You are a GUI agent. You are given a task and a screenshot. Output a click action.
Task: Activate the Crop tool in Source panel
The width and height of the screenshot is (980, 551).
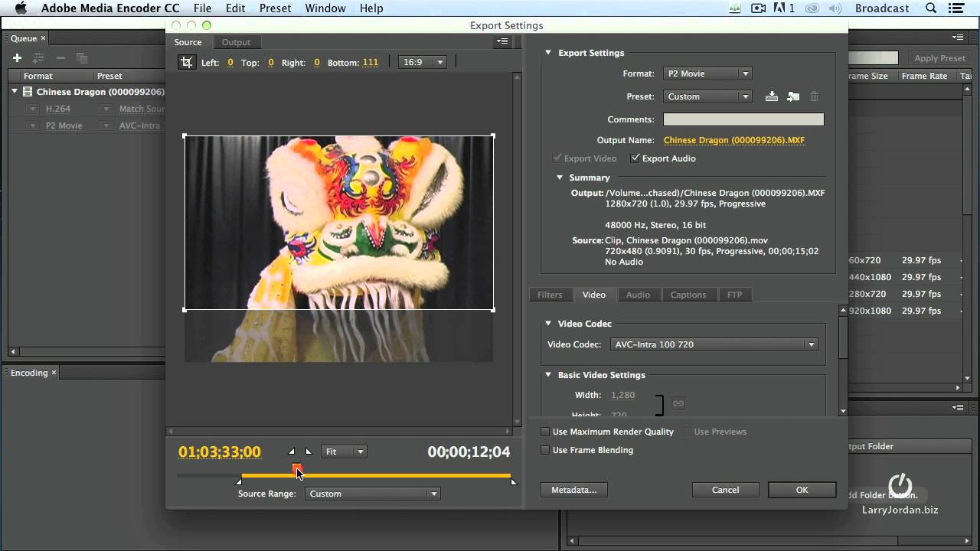pyautogui.click(x=186, y=62)
